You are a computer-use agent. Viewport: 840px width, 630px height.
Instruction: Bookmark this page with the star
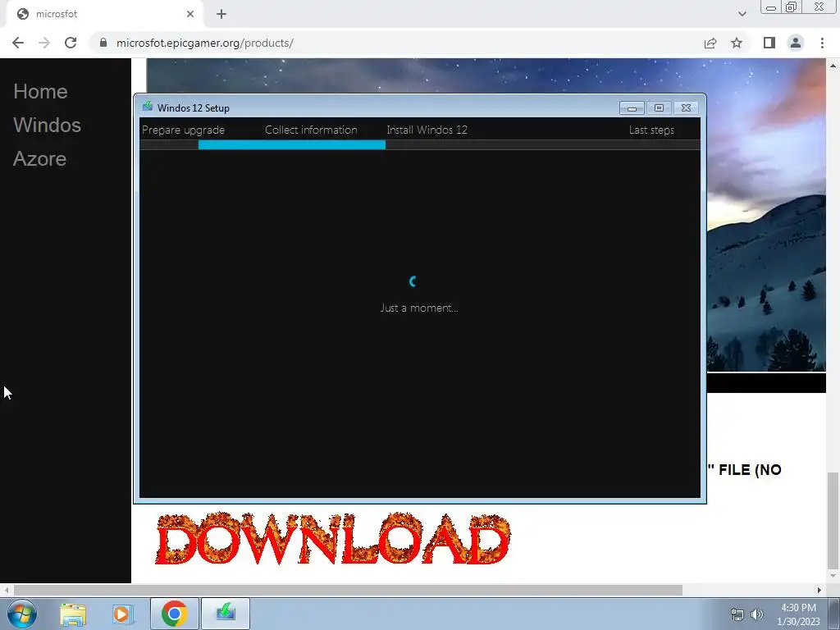tap(737, 43)
